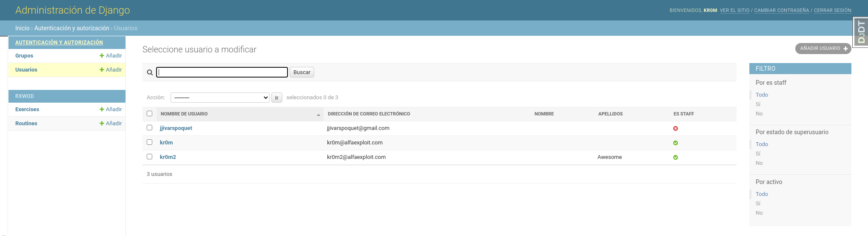Toggle the select all users checkbox
The image size is (868, 236).
[x=149, y=114]
